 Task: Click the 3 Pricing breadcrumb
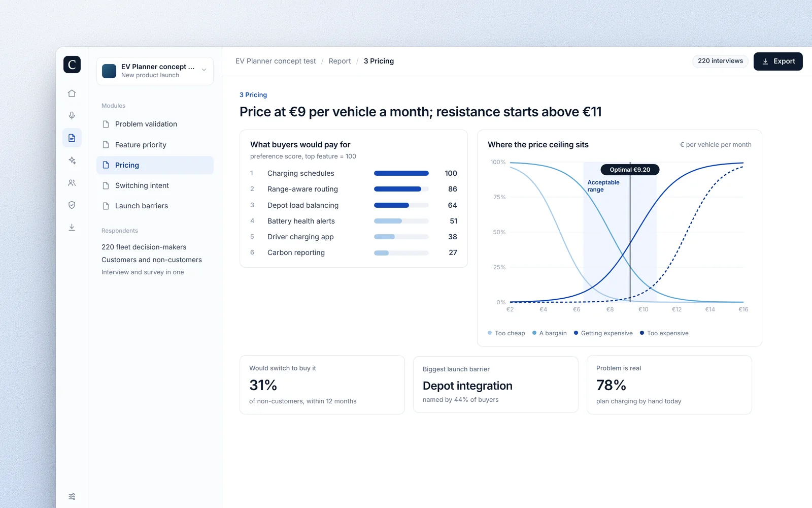tap(379, 61)
